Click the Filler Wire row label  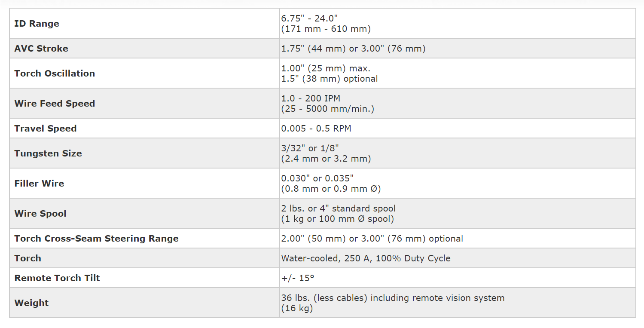point(39,184)
